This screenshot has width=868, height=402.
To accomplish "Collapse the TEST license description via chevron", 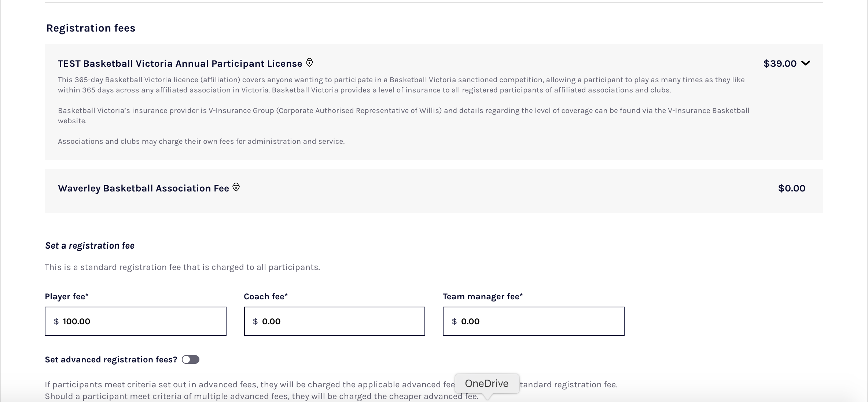I will pyautogui.click(x=806, y=63).
